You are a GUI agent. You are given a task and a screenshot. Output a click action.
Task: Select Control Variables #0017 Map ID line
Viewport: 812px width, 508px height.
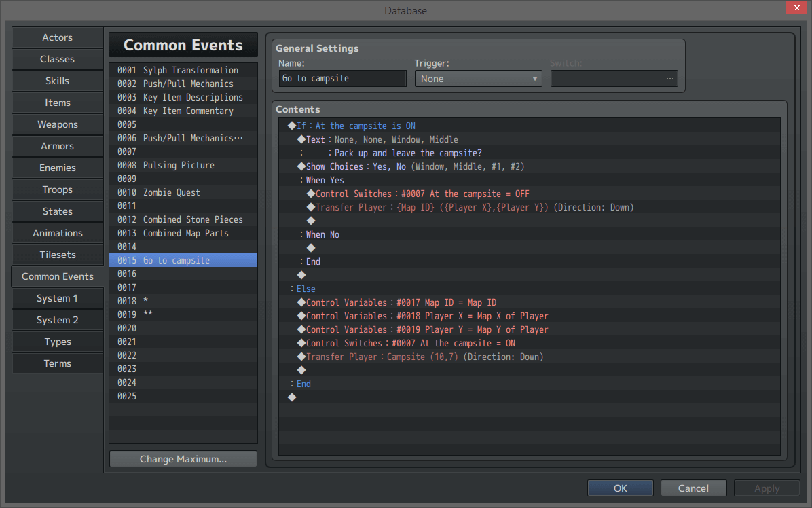coord(530,302)
